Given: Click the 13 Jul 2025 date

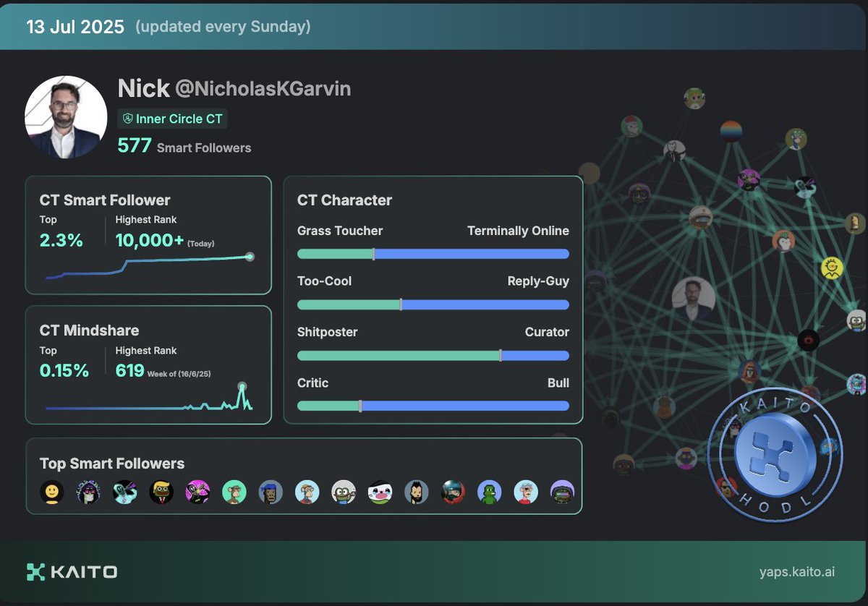Looking at the screenshot, I should coord(75,27).
